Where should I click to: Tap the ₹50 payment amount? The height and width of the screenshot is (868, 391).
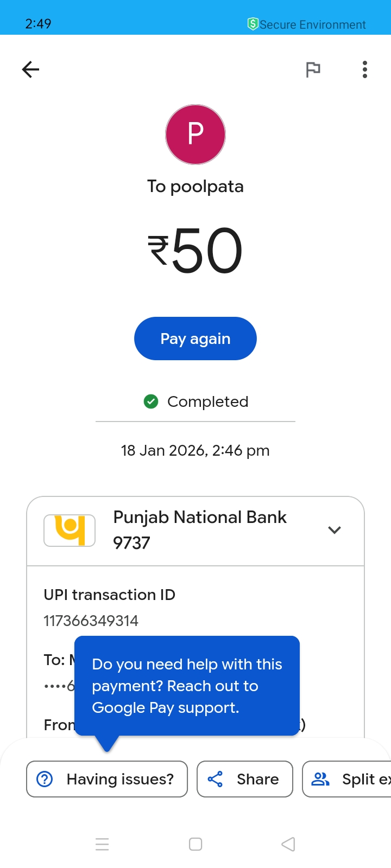point(195,251)
